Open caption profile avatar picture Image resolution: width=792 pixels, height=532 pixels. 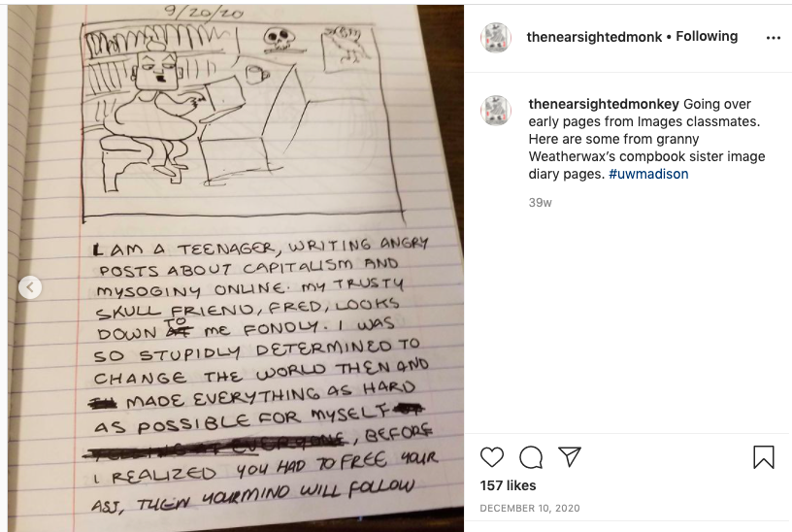[x=496, y=110]
